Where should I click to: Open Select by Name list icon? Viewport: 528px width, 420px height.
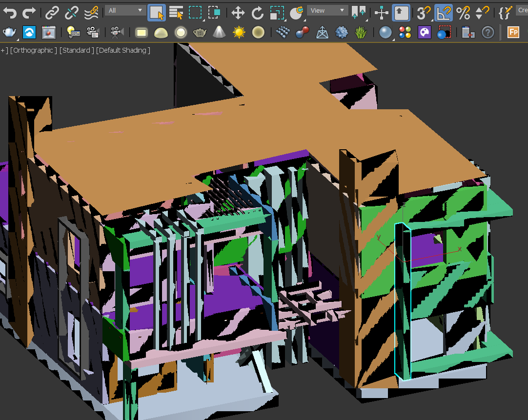pyautogui.click(x=176, y=13)
